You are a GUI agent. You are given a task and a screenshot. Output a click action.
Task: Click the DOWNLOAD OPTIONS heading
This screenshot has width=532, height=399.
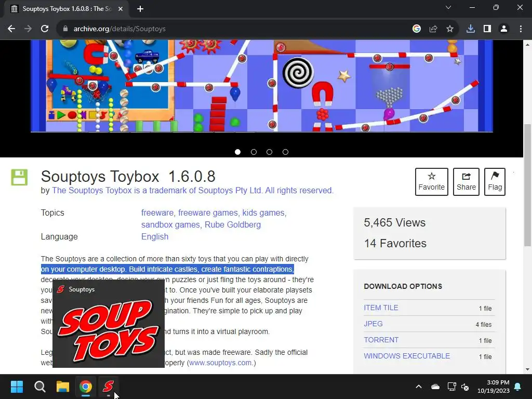point(403,286)
